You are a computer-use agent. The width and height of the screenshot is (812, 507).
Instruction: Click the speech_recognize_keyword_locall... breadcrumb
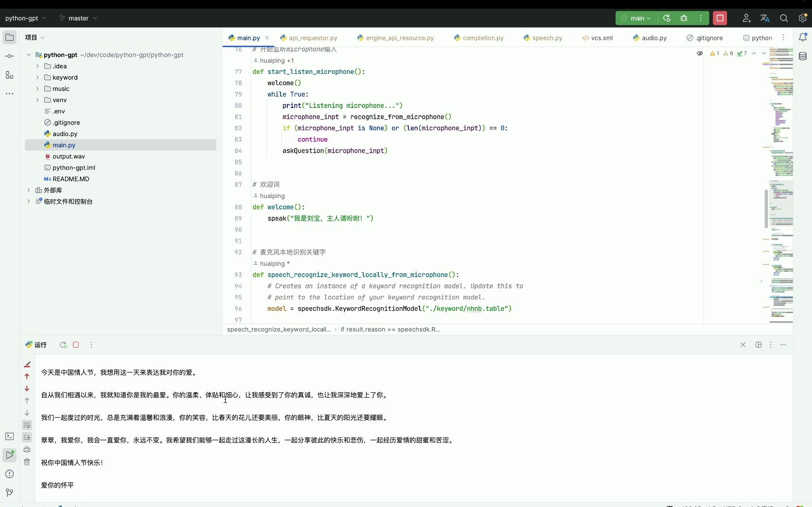pyautogui.click(x=279, y=330)
